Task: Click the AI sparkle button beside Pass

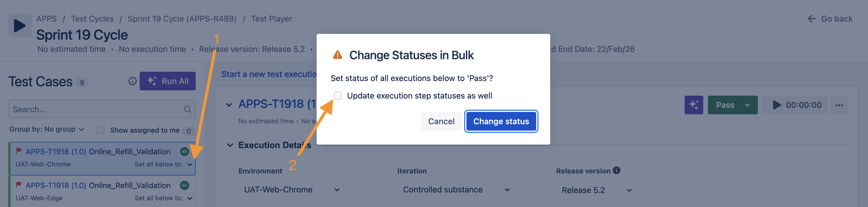Action: 693,105
